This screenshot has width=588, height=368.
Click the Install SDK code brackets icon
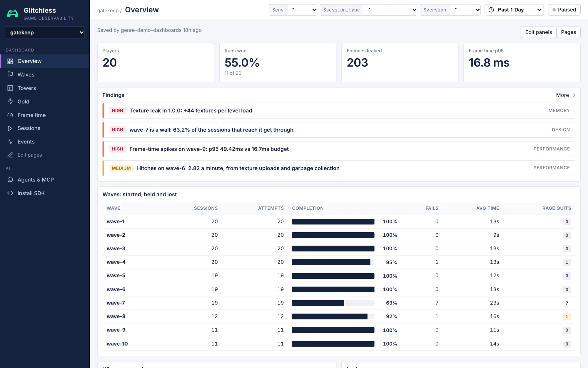click(10, 193)
